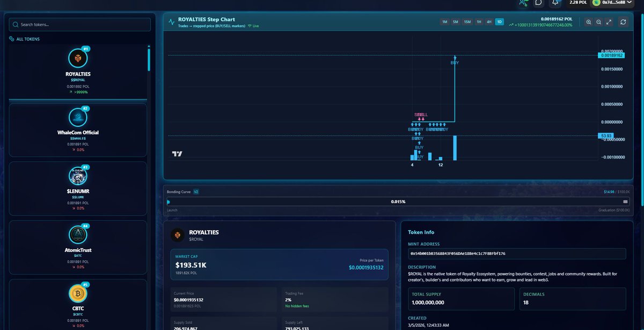This screenshot has height=330, width=644.
Task: Click the graduation flag icon on bonding bar
Action: pos(625,202)
